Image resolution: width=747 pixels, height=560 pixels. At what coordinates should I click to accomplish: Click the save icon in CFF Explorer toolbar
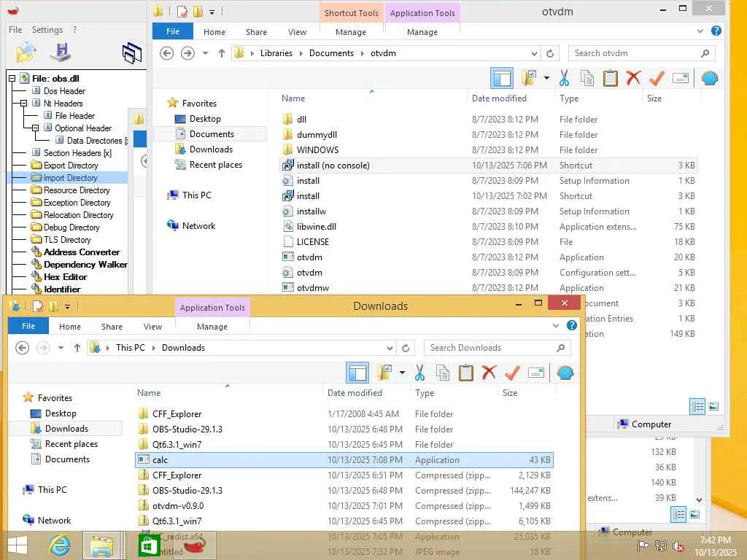click(61, 52)
